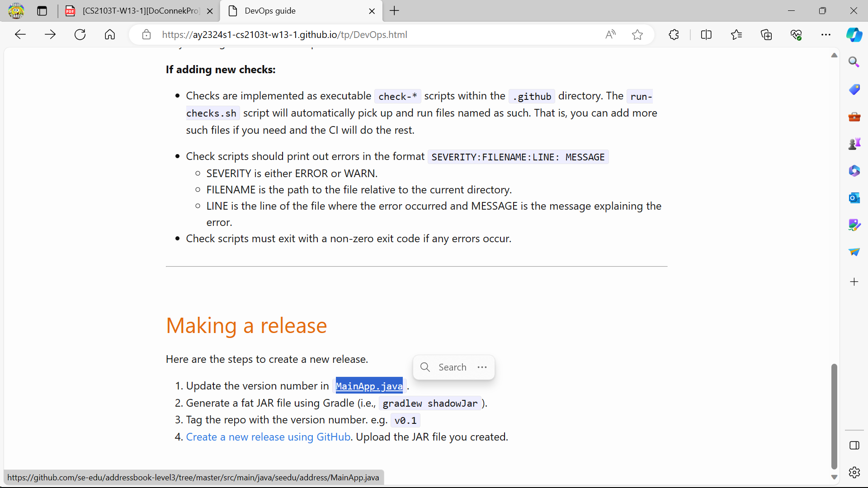Click Search in the selection popup
The height and width of the screenshot is (488, 868).
point(444,367)
